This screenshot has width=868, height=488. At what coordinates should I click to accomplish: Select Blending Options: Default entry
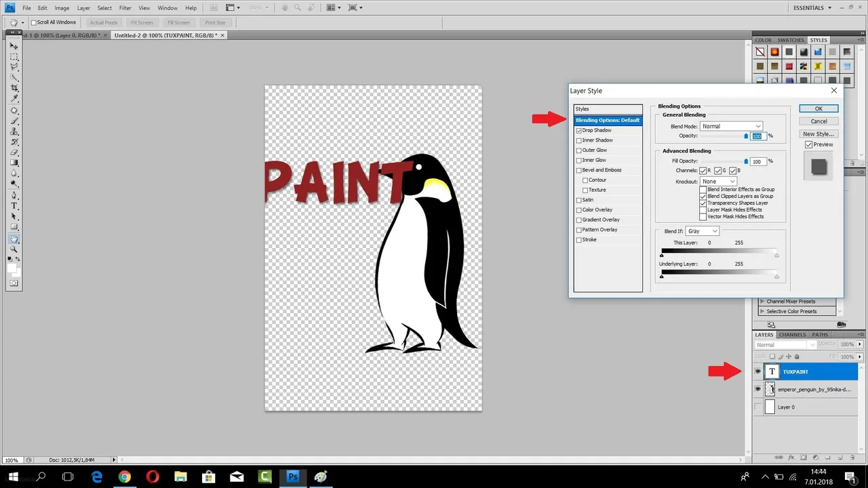click(x=608, y=120)
